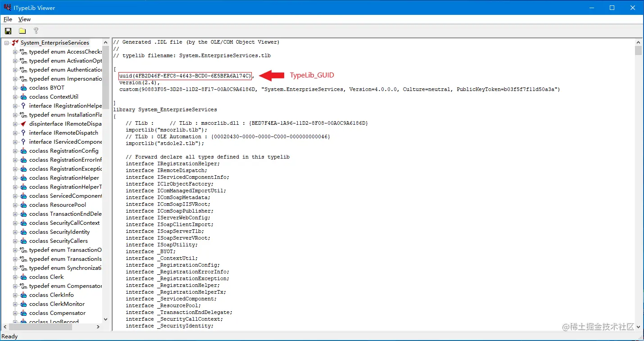This screenshot has height=341, width=644.
Task: Expand the coclass BYOT node
Action: (15, 88)
